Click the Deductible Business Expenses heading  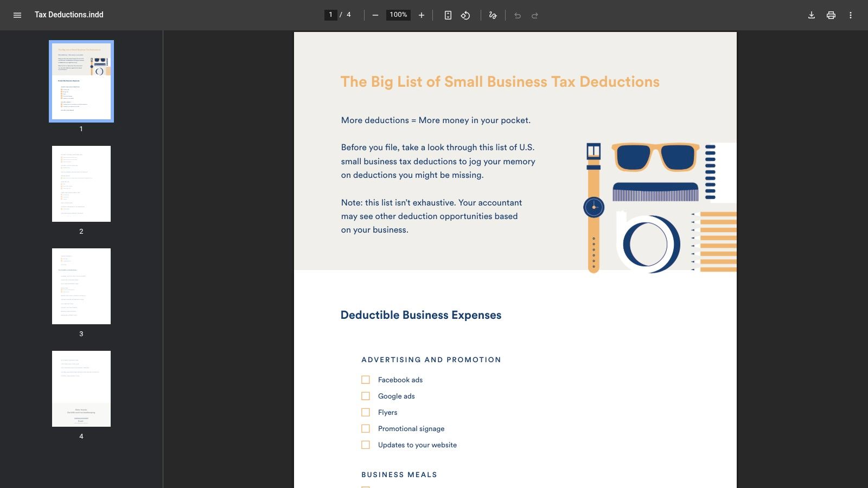pyautogui.click(x=421, y=315)
